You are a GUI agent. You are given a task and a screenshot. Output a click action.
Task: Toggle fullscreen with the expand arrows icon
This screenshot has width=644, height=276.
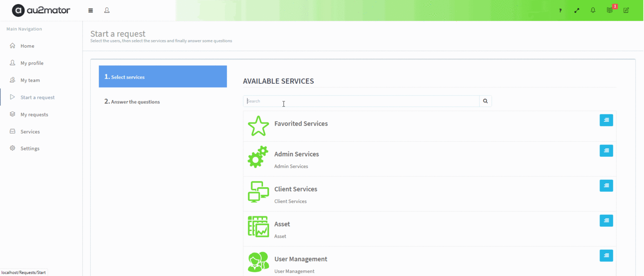coord(576,10)
